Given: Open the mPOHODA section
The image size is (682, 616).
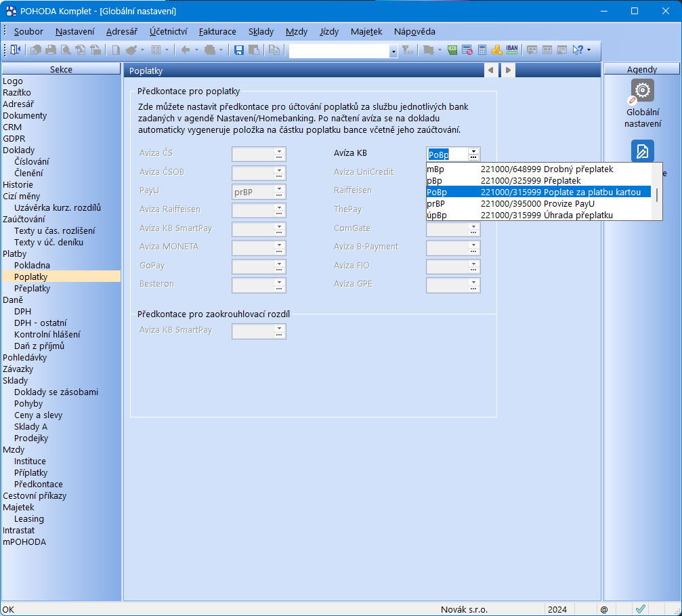Looking at the screenshot, I should point(24,541).
